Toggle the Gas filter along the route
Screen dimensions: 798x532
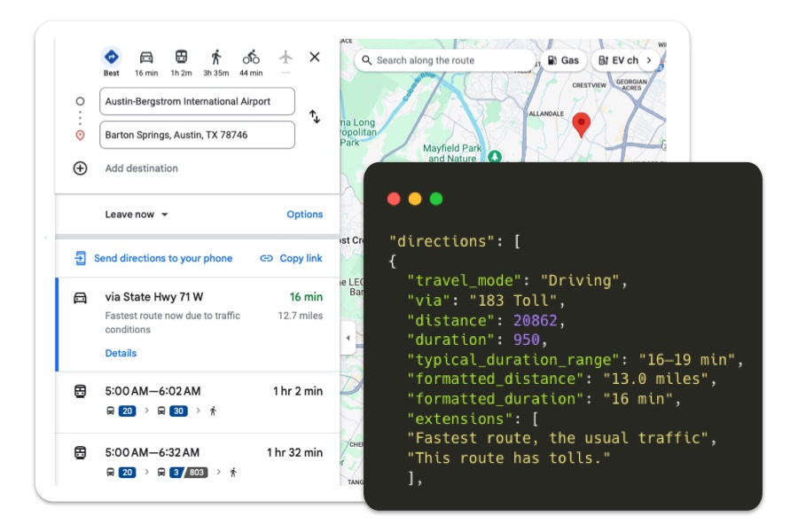[566, 59]
